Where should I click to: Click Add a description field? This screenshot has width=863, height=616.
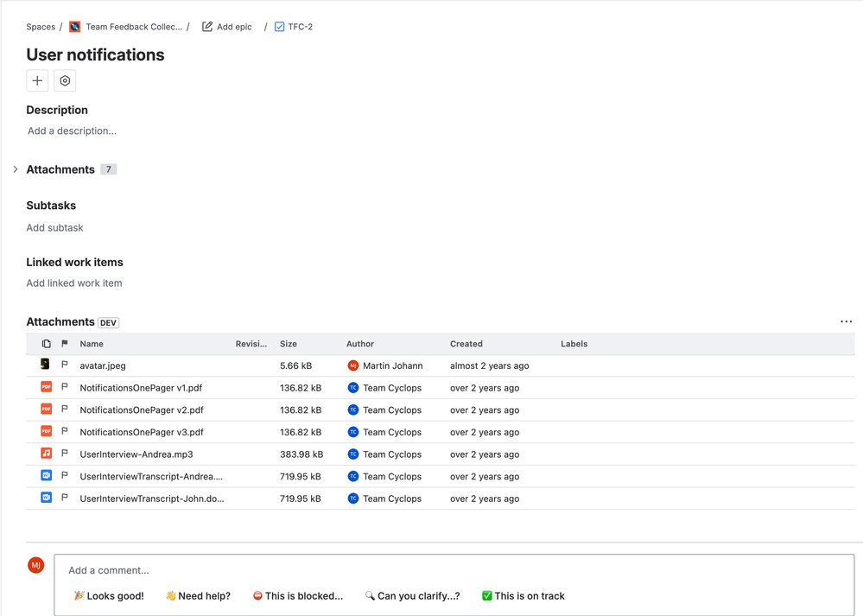(72, 130)
